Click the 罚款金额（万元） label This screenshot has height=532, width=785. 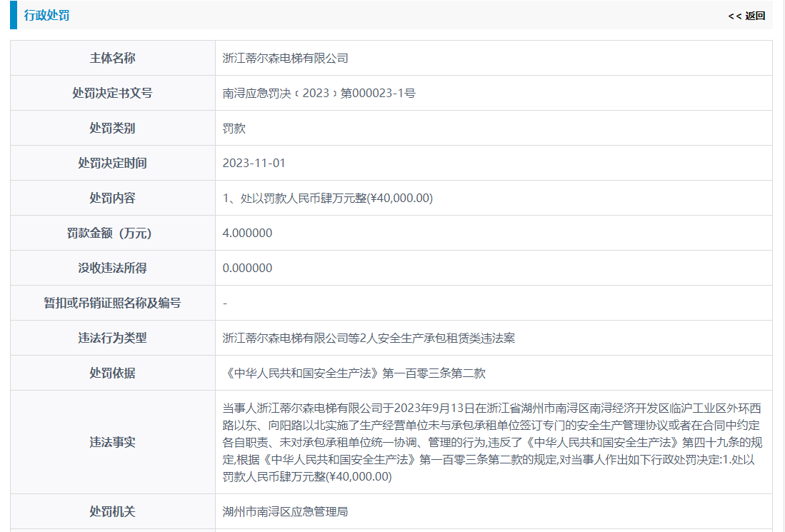[109, 234]
